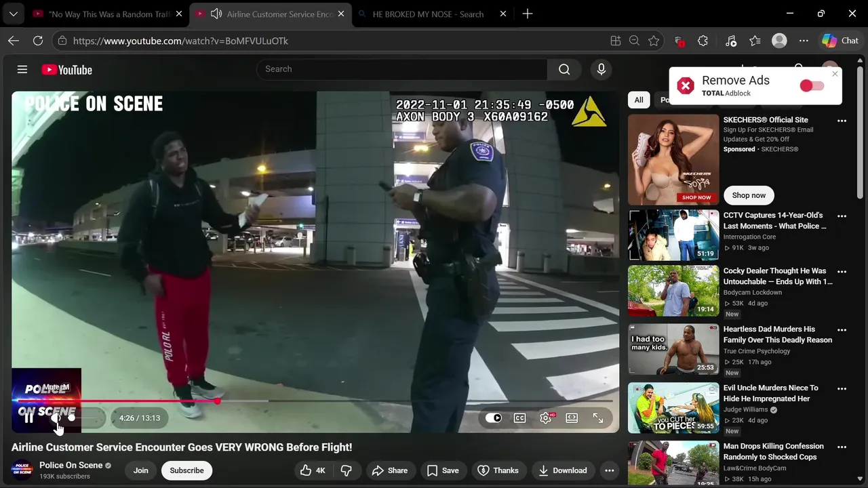Open a new browser tab

point(528,14)
